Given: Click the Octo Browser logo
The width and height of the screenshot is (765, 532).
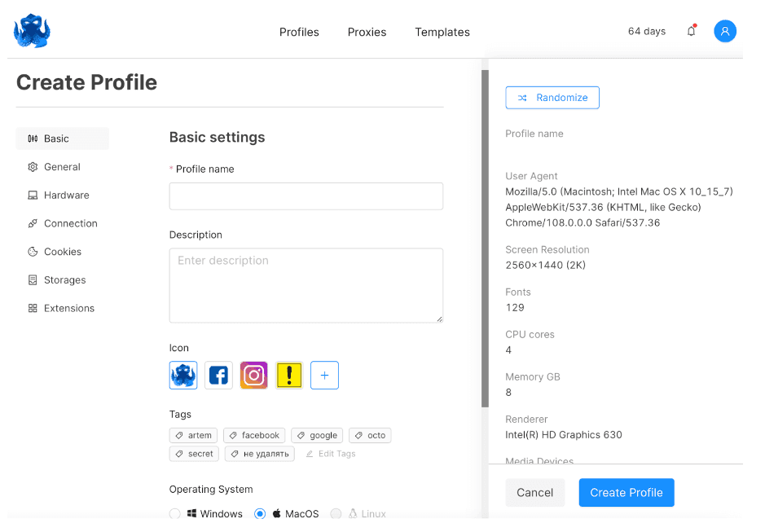Looking at the screenshot, I should tap(32, 31).
